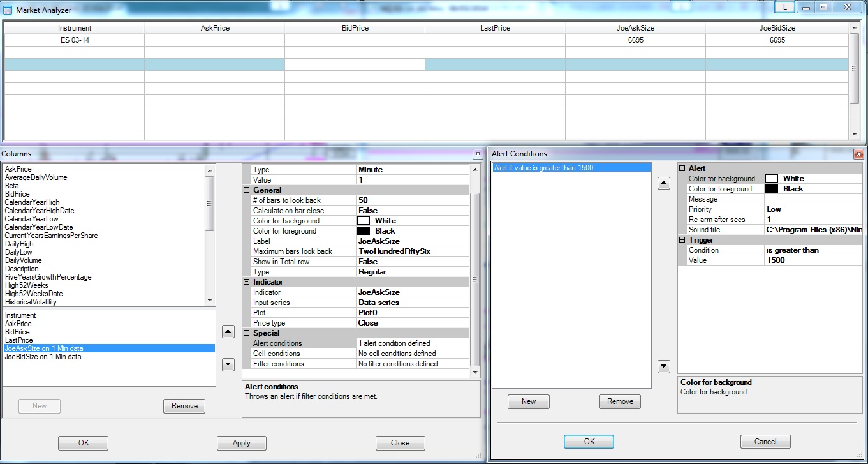Click the LastPrice column header in the grid

coord(495,28)
